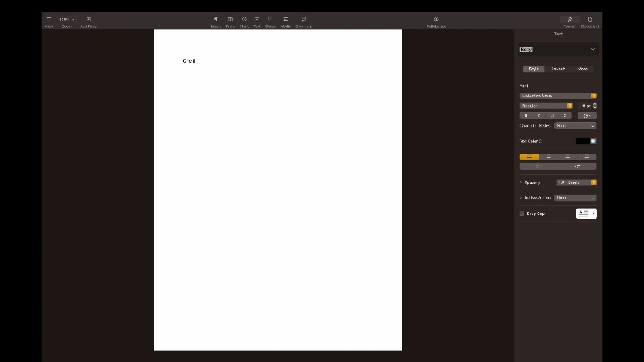644x362 pixels.
Task: Switch to the More tab
Action: (x=582, y=69)
